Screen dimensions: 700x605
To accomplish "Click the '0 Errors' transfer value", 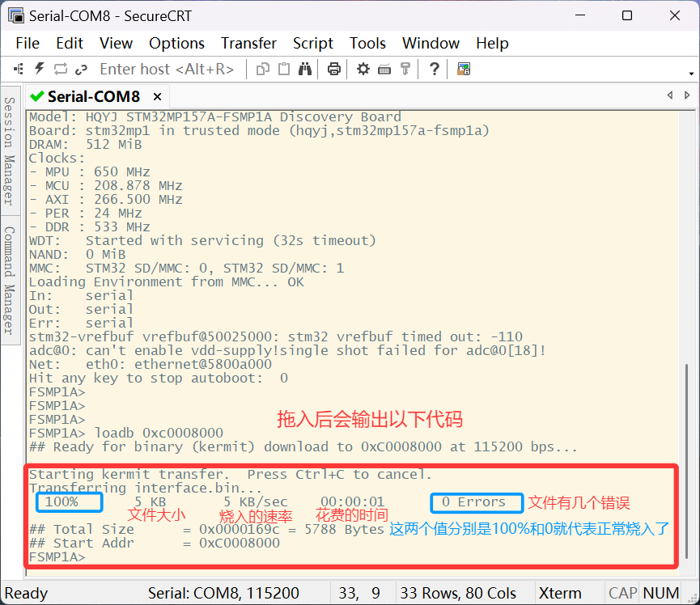I will [x=473, y=502].
